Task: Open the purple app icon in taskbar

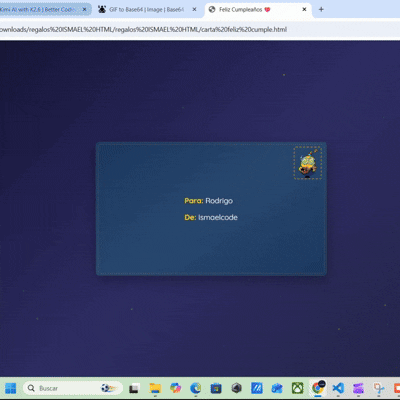Action: (x=358, y=388)
